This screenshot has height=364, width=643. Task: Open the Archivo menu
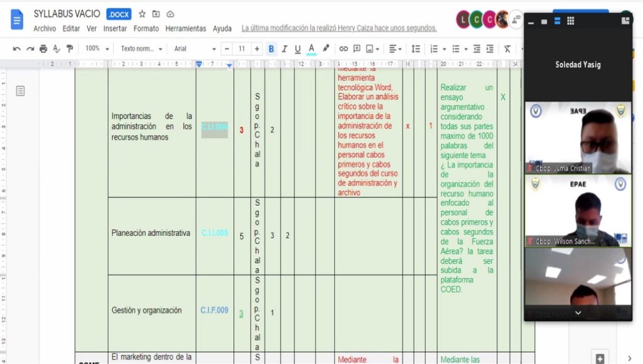point(45,28)
